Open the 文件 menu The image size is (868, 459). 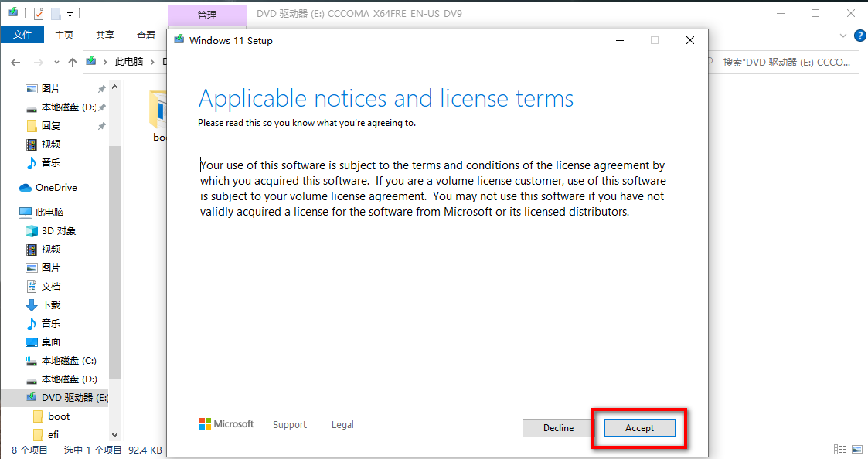[22, 35]
